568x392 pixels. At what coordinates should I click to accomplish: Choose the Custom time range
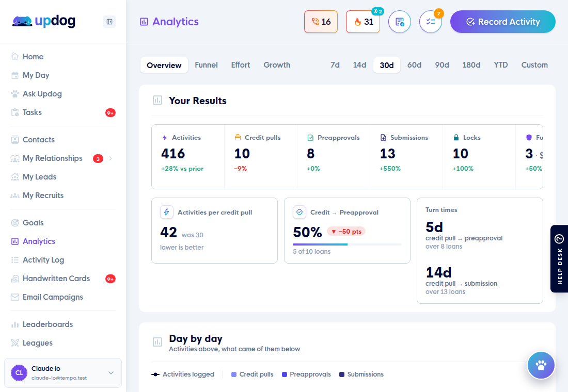pos(534,65)
